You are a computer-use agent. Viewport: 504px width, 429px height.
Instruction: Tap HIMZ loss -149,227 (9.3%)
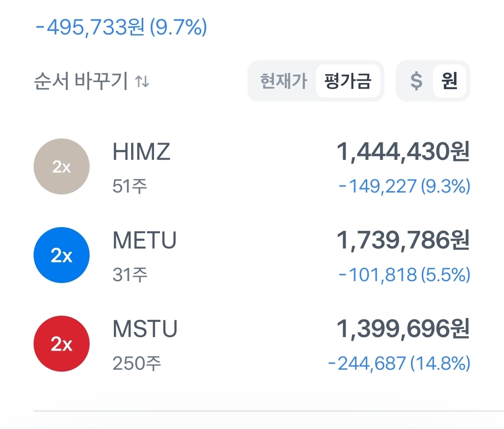404,187
